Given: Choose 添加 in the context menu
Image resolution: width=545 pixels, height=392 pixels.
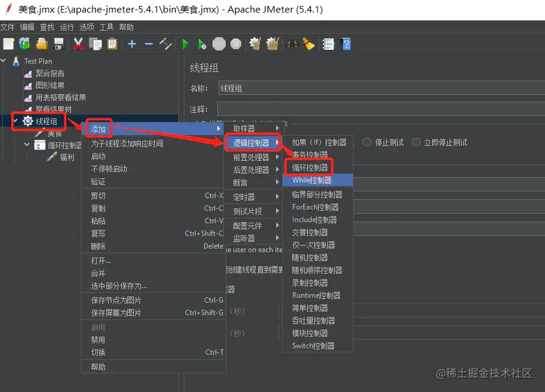Looking at the screenshot, I should pyautogui.click(x=154, y=129).
